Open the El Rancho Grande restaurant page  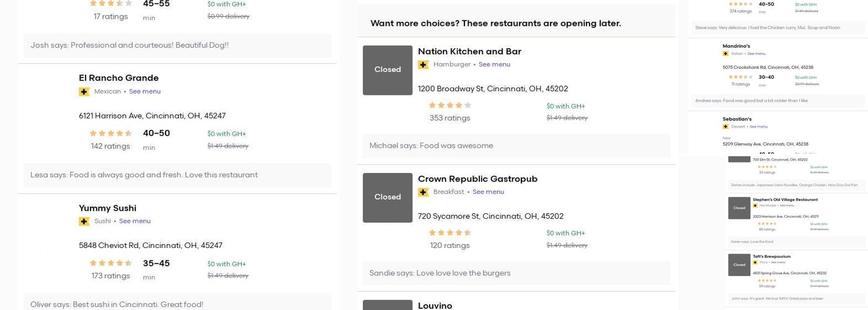(118, 78)
